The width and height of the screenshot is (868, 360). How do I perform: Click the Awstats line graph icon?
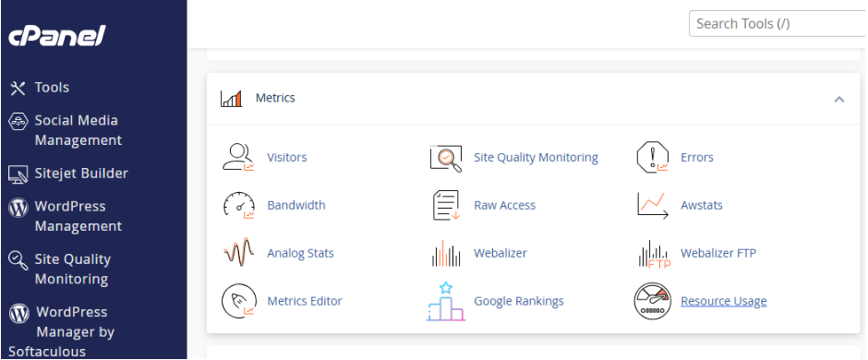tap(653, 205)
